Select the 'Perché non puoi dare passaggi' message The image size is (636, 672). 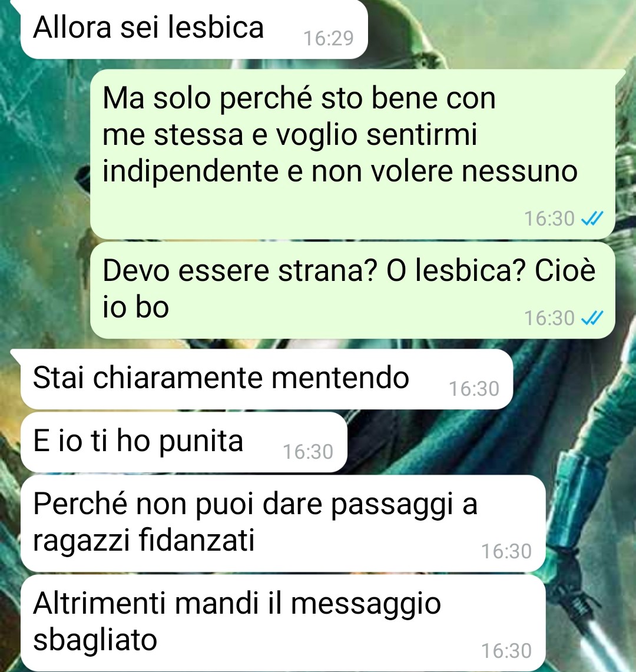click(283, 523)
